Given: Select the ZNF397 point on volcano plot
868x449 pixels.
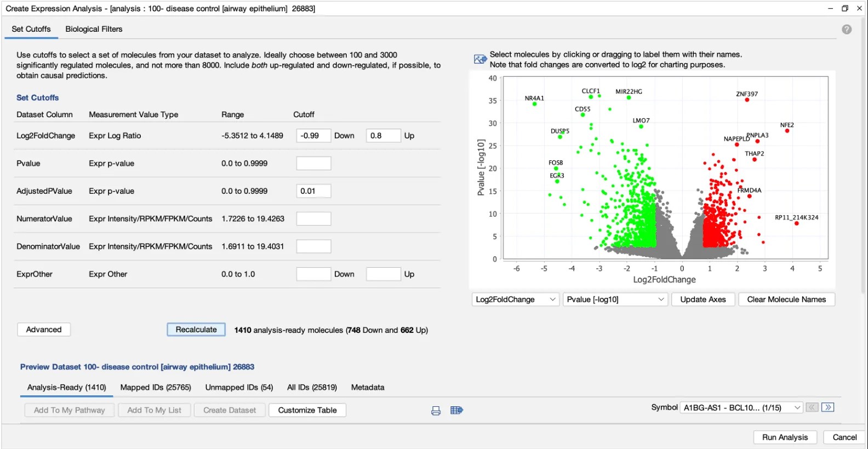Looking at the screenshot, I should click(747, 100).
